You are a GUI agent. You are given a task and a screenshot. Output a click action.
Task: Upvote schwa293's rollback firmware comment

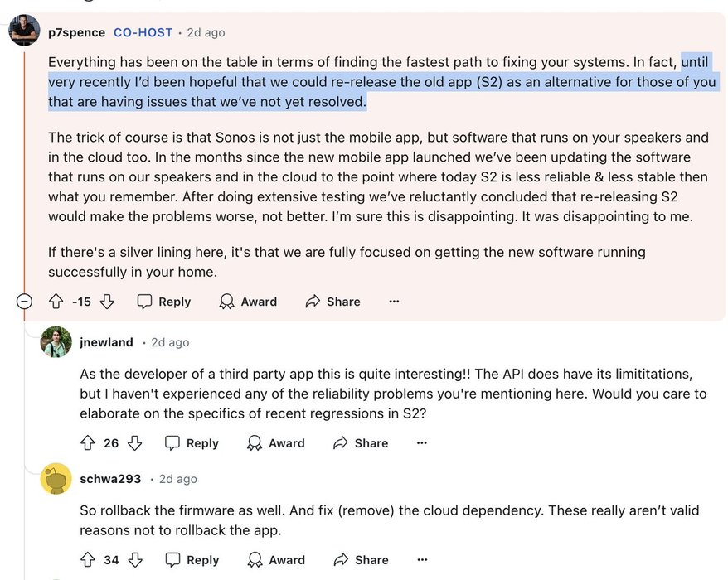(88, 560)
